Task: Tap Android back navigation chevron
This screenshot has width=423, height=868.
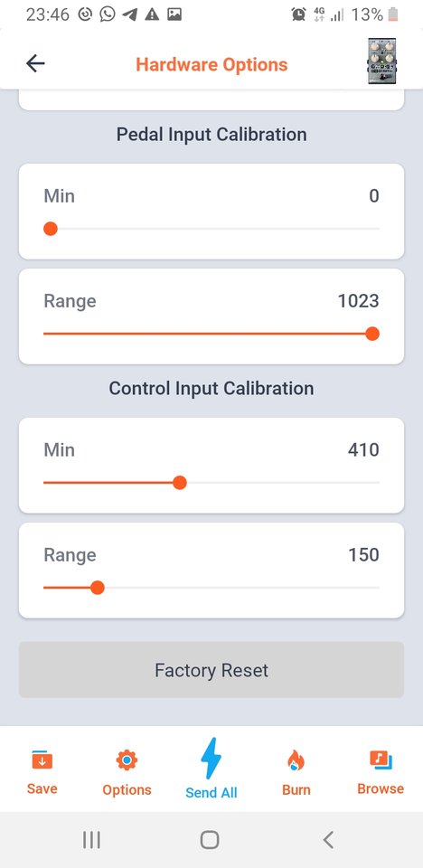Action: pos(328,840)
